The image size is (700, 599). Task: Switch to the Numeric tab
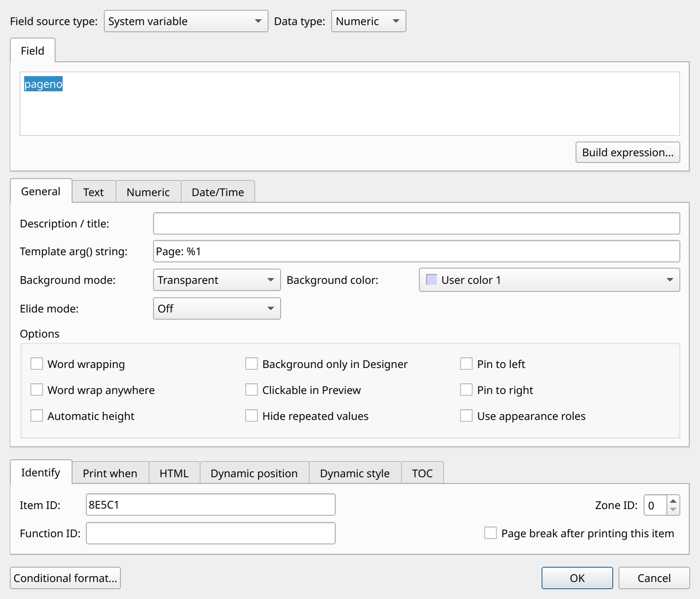148,192
